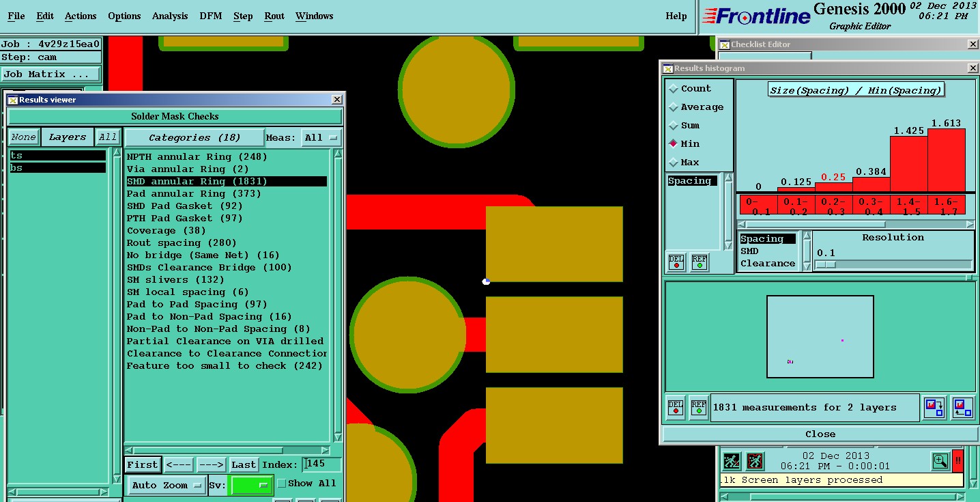The width and height of the screenshot is (980, 502).
Task: Open the DFM menu
Action: point(211,16)
